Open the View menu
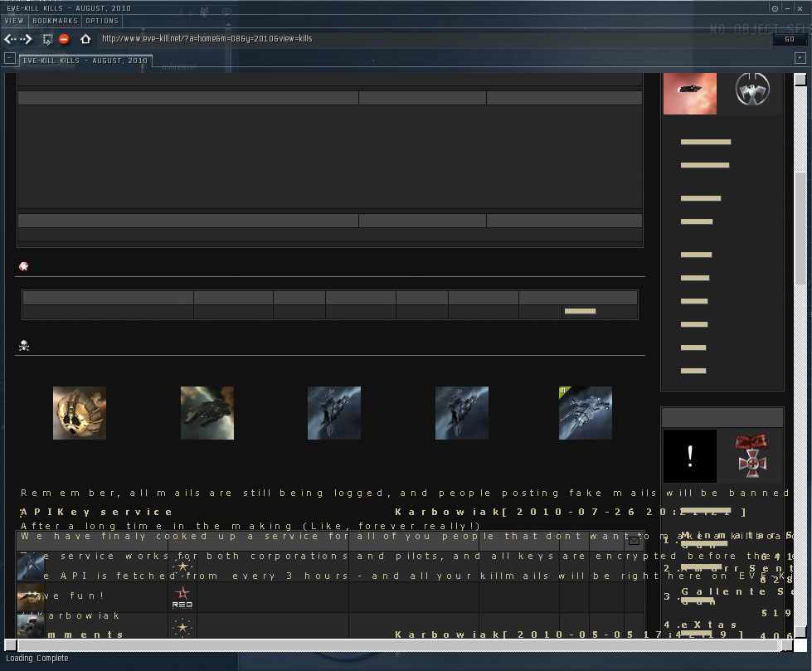The image size is (812, 671). tap(14, 21)
